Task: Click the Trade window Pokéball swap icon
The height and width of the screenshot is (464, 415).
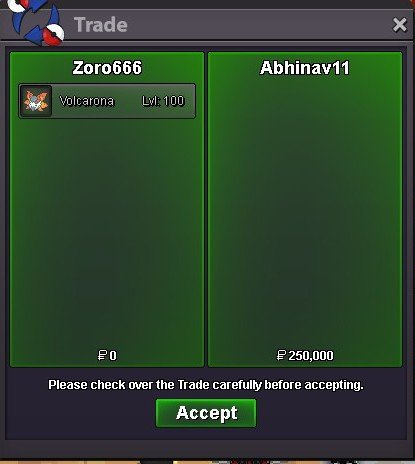Action: [36, 22]
